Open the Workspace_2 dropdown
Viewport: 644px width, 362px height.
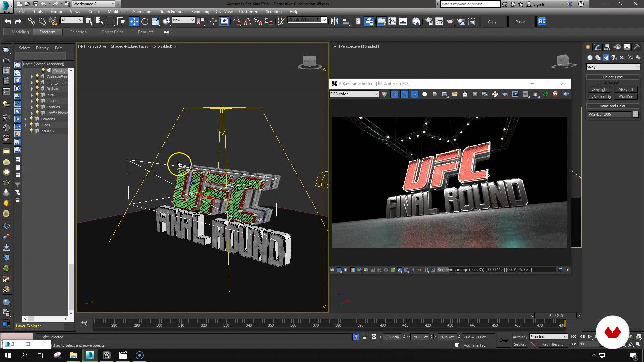[94, 4]
